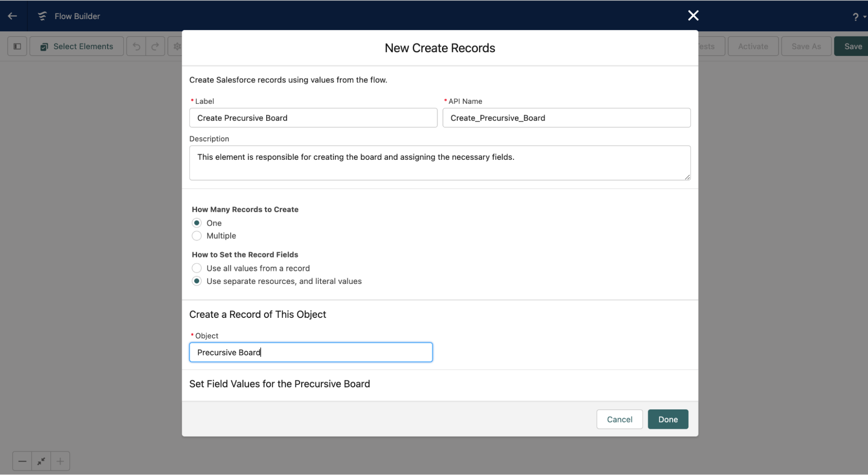Image resolution: width=868 pixels, height=475 pixels.
Task: Cancel the New Create Records dialog
Action: 619,419
